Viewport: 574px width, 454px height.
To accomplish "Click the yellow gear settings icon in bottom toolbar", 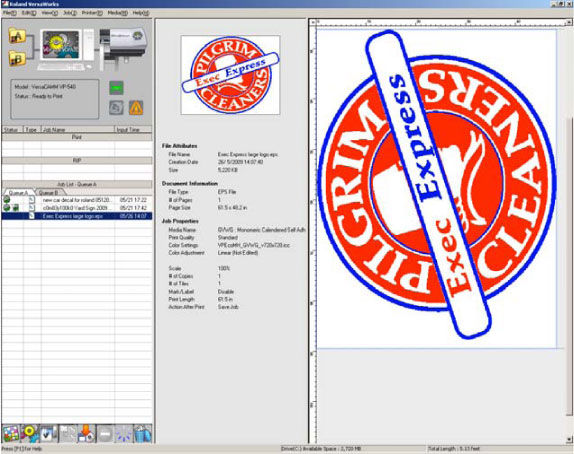I will (30, 433).
